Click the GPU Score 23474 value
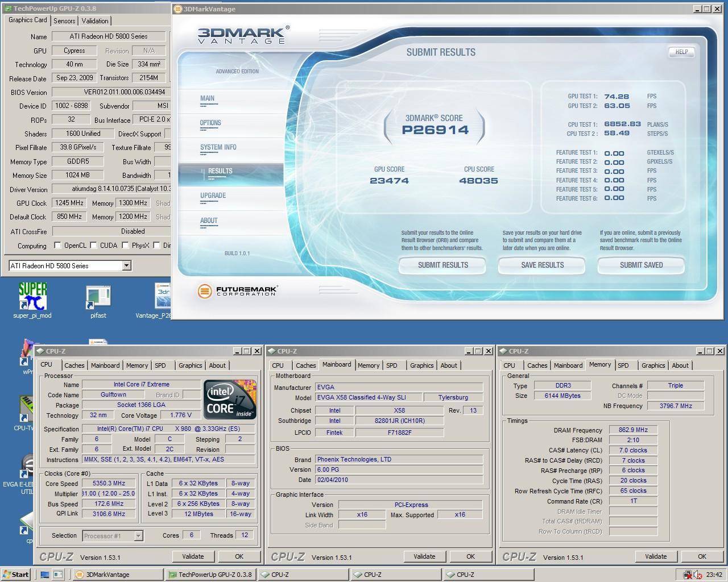Image resolution: width=728 pixels, height=582 pixels. [x=389, y=181]
